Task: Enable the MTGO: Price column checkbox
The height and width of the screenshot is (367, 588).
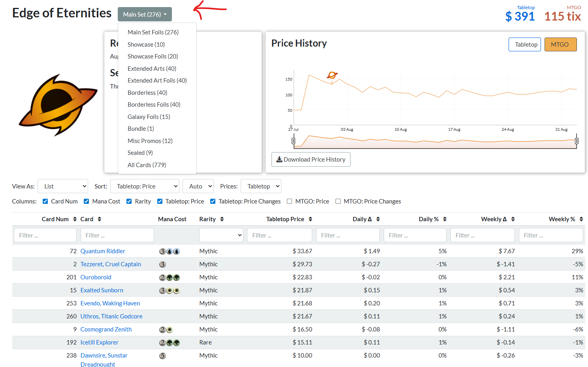Action: tap(289, 201)
